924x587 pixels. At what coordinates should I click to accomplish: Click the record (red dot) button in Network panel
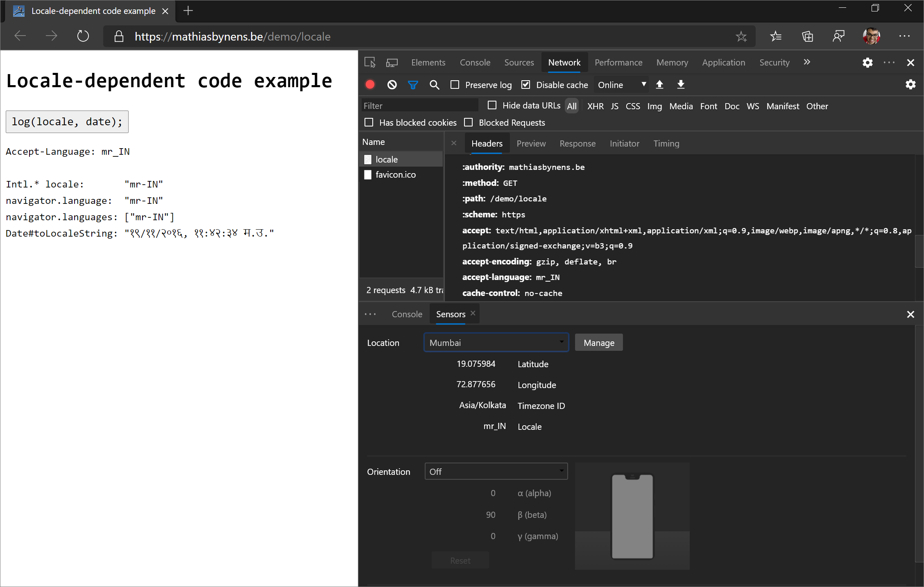pyautogui.click(x=371, y=85)
